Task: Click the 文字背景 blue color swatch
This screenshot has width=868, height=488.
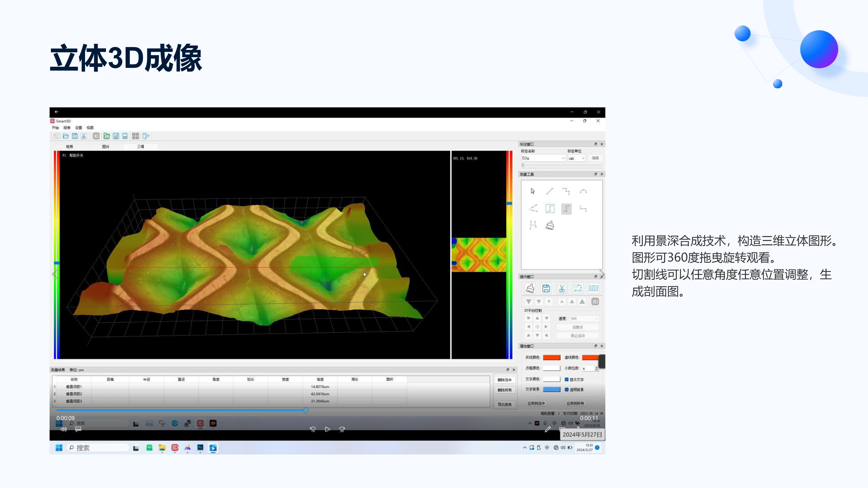Action: [552, 390]
